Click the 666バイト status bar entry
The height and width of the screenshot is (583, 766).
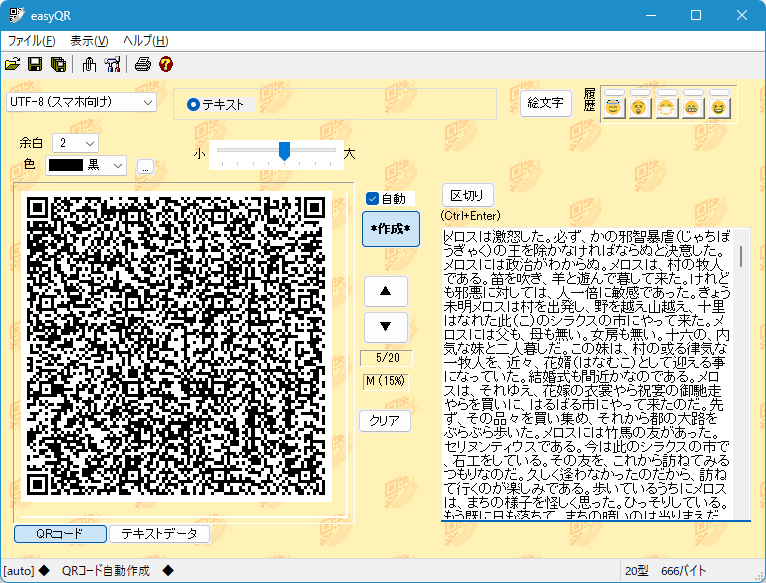[x=683, y=571]
